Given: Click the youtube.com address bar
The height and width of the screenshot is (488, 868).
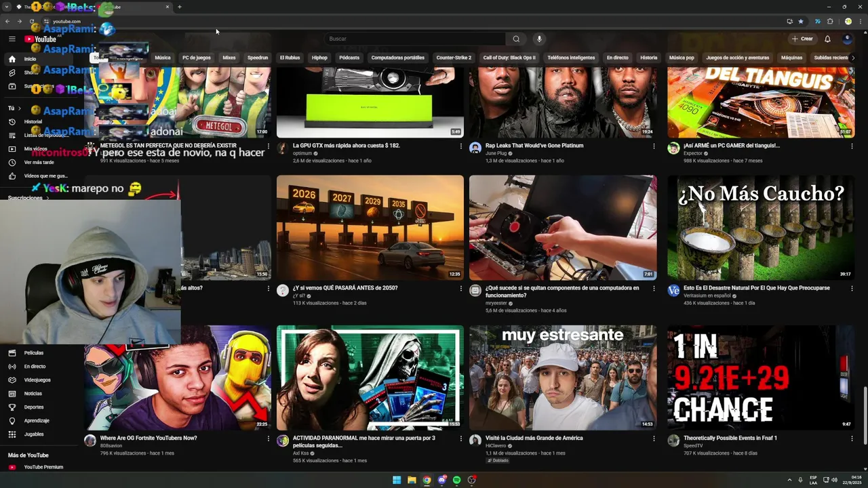Looking at the screenshot, I should pyautogui.click(x=414, y=21).
